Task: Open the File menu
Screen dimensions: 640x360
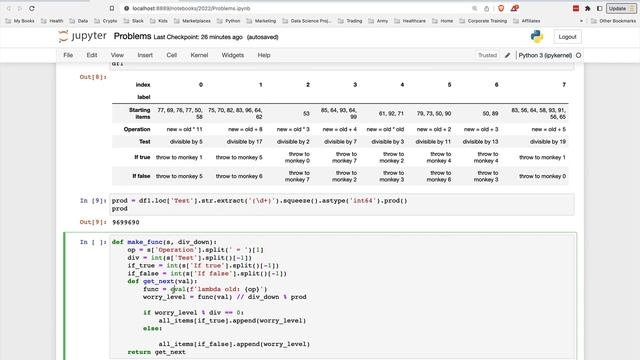Action: click(68, 55)
